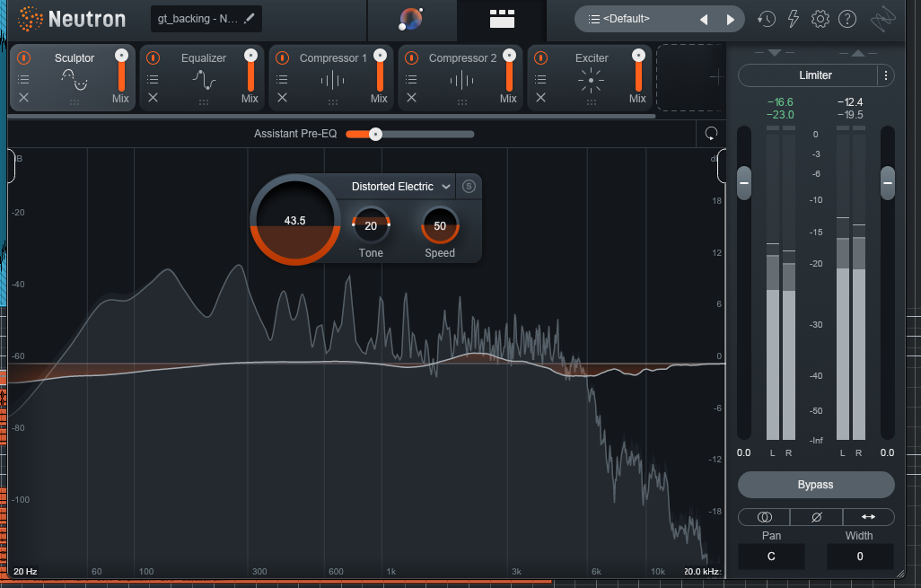Viewport: 921px width, 588px height.
Task: Click the module chain horizontal scrollbar
Action: (x=332, y=117)
